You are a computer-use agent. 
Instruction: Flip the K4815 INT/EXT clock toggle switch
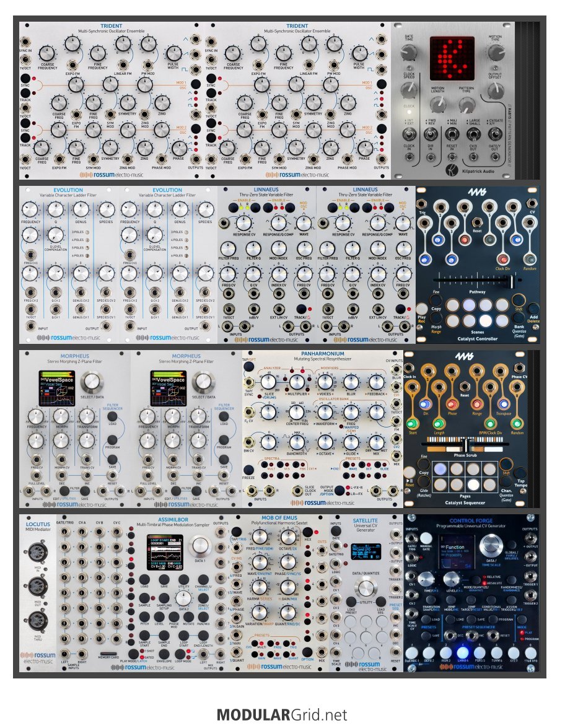tap(408, 134)
